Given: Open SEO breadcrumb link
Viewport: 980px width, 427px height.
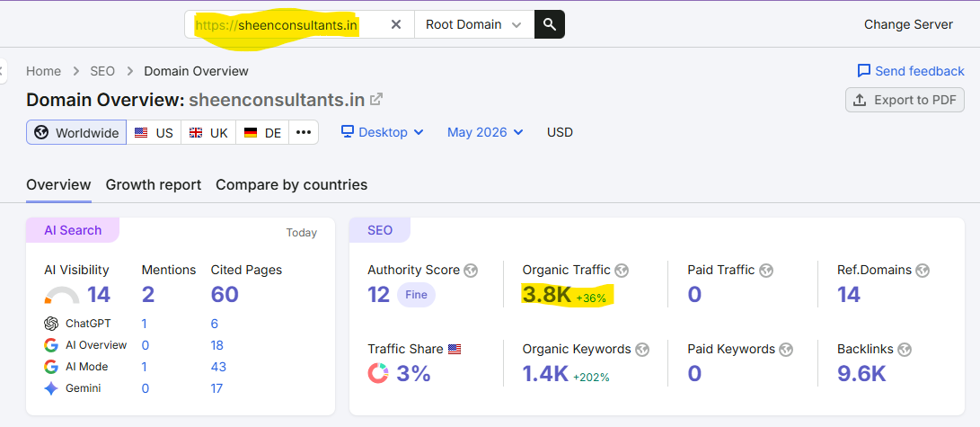Looking at the screenshot, I should (102, 71).
